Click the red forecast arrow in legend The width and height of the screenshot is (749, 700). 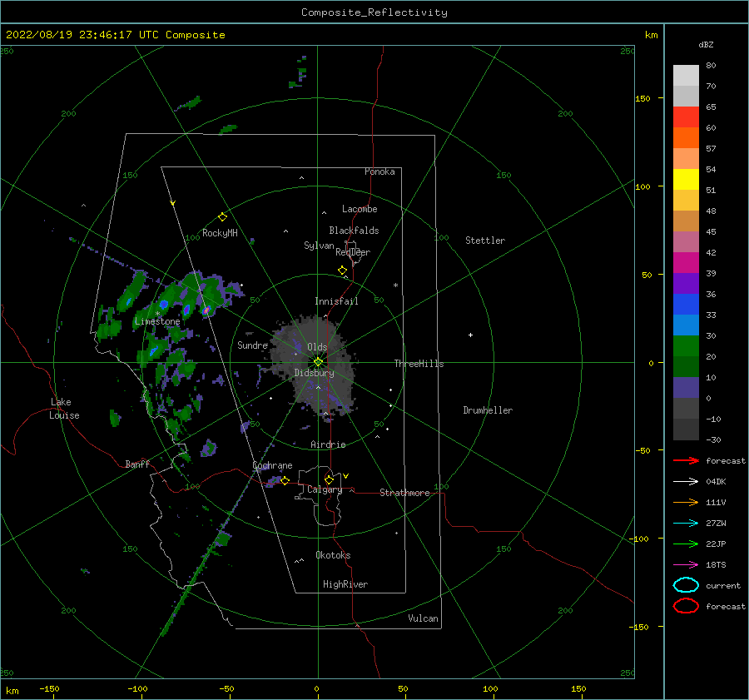point(686,460)
